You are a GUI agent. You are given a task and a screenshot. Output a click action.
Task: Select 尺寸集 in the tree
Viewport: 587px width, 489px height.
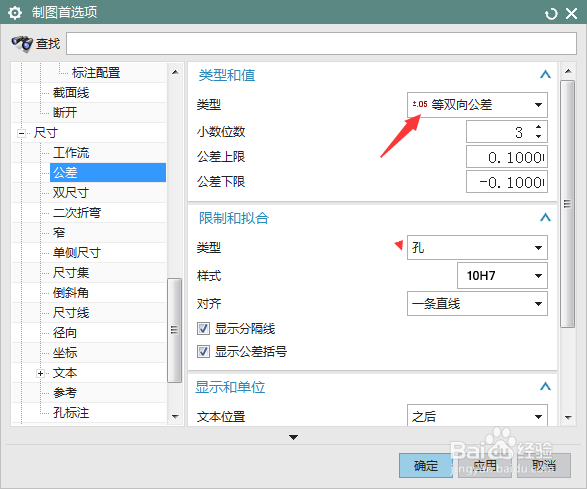pyautogui.click(x=71, y=273)
